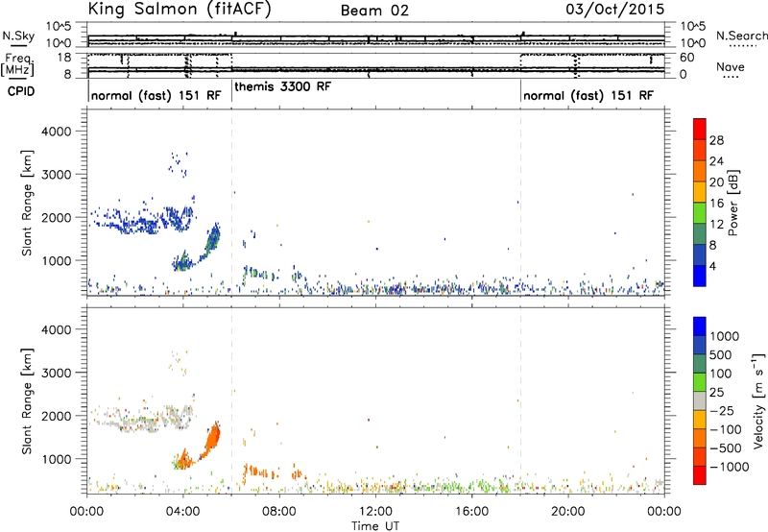Click the '-100' label on Velocity colorbar
This screenshot has width=768, height=532.
726,429
